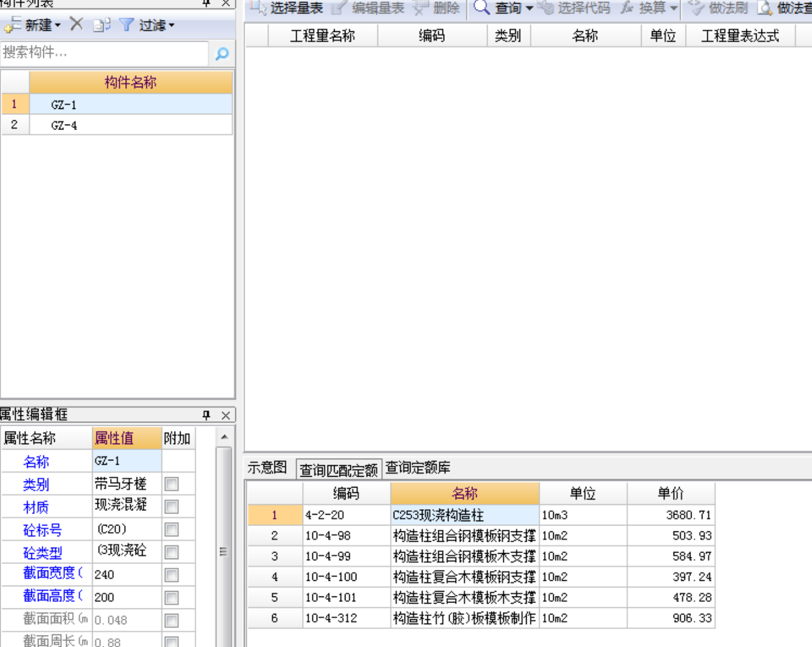Viewport: 812px width, 647px height.
Task: Select quota row 10-4-101
Action: click(481, 597)
